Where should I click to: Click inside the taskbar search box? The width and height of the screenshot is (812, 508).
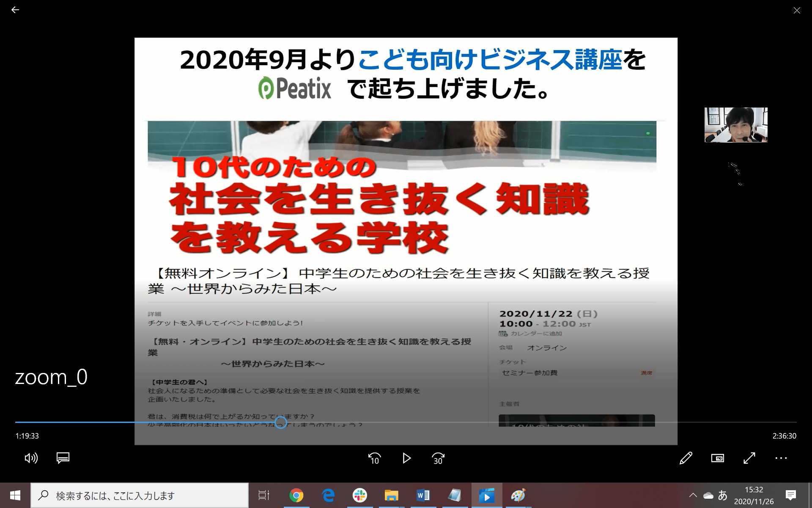click(x=140, y=494)
